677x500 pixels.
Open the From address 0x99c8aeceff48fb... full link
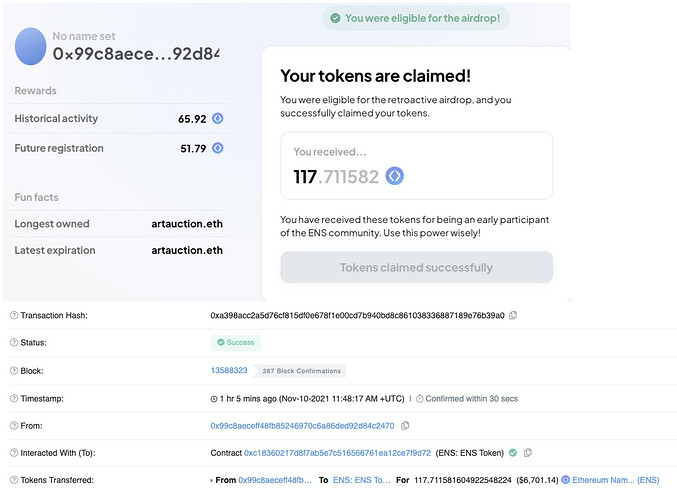coord(302,426)
